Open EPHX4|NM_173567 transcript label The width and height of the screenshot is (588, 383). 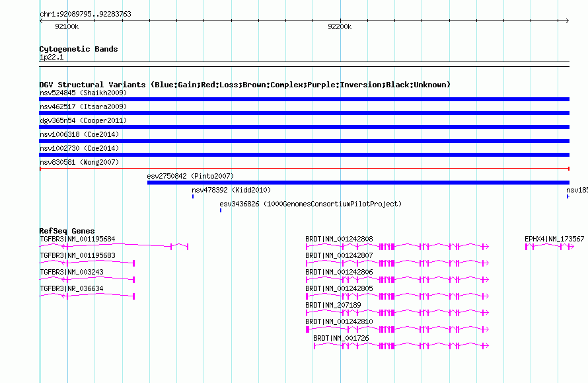(x=554, y=239)
